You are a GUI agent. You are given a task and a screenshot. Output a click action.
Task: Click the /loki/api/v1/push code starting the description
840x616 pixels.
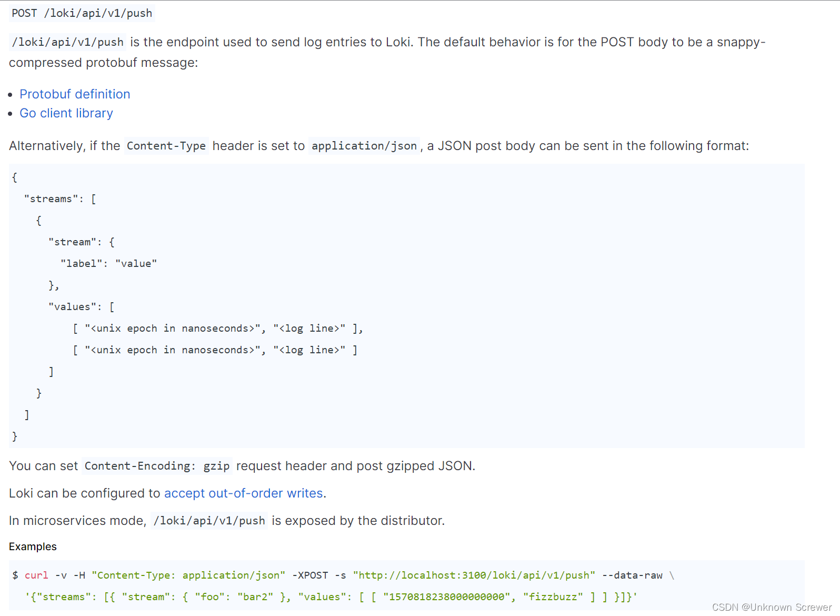(x=68, y=42)
